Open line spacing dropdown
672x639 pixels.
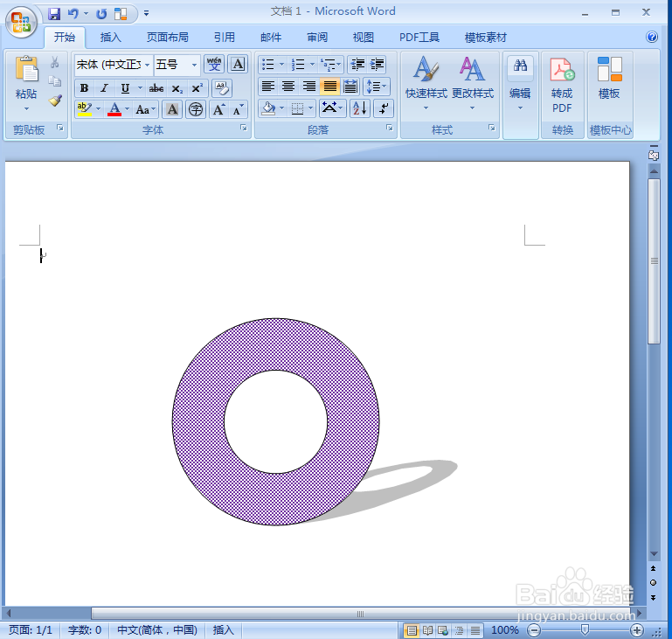tap(377, 87)
